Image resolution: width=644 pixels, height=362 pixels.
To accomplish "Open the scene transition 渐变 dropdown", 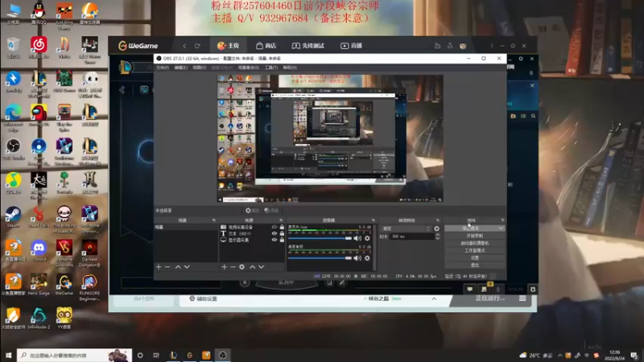I will (x=407, y=228).
